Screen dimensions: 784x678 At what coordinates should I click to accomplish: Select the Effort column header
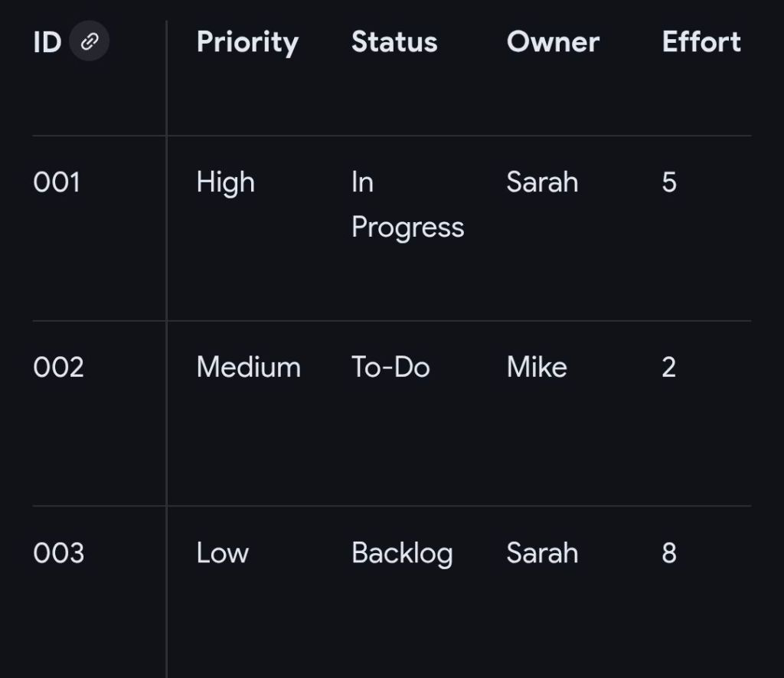coord(701,42)
